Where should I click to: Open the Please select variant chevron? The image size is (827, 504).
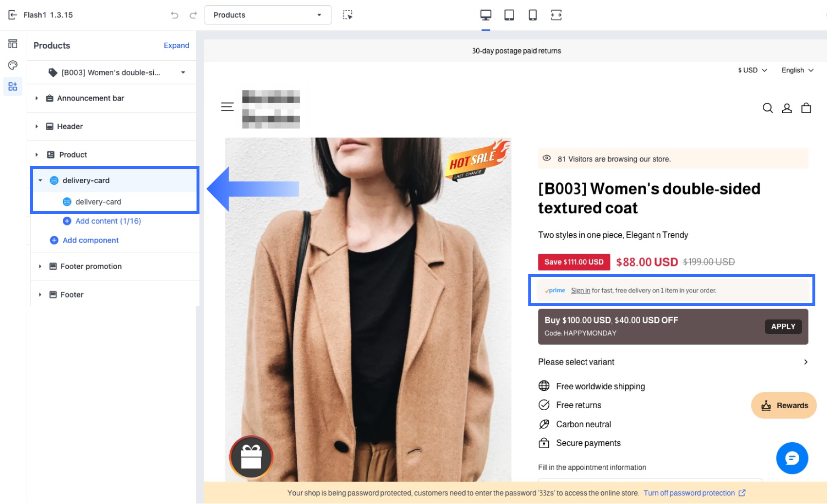click(x=806, y=362)
